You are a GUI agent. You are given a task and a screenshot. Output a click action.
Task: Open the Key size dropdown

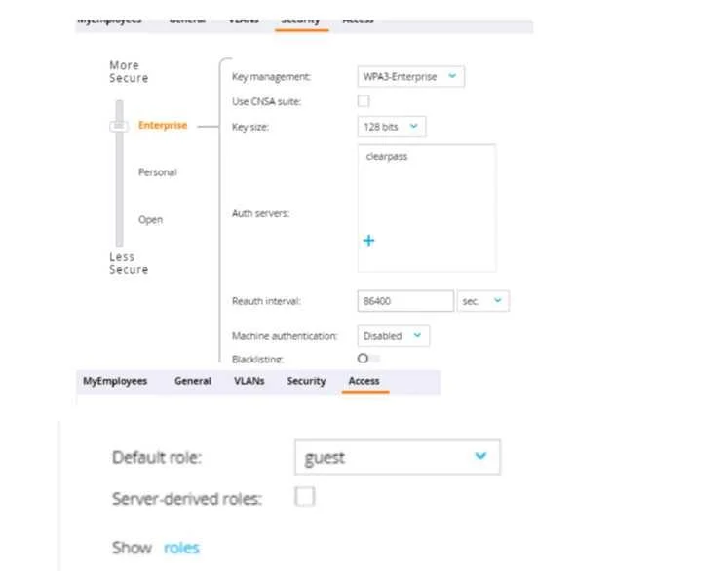pyautogui.click(x=392, y=127)
